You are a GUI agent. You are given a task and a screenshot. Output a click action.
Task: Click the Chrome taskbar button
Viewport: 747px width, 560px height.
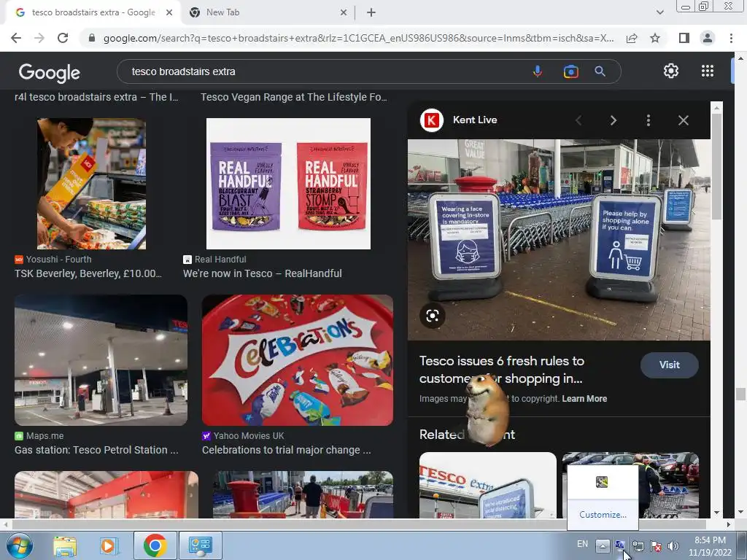[x=155, y=545]
